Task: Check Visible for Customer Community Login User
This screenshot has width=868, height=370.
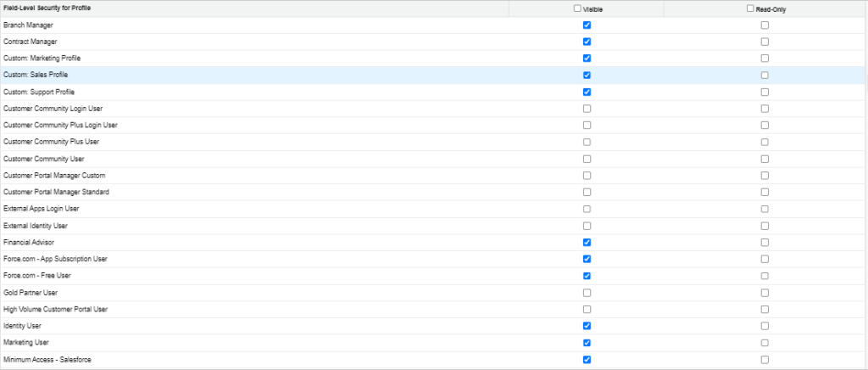Action: pos(587,109)
